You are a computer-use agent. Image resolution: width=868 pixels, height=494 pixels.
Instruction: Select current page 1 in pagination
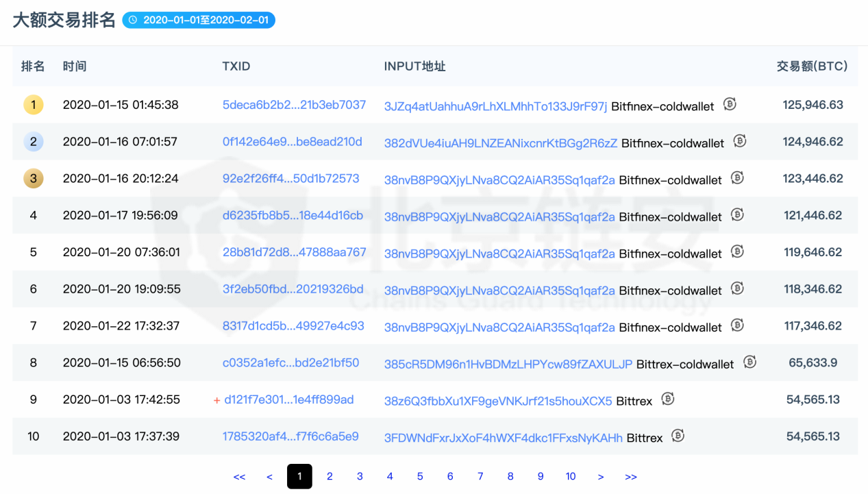pyautogui.click(x=299, y=476)
